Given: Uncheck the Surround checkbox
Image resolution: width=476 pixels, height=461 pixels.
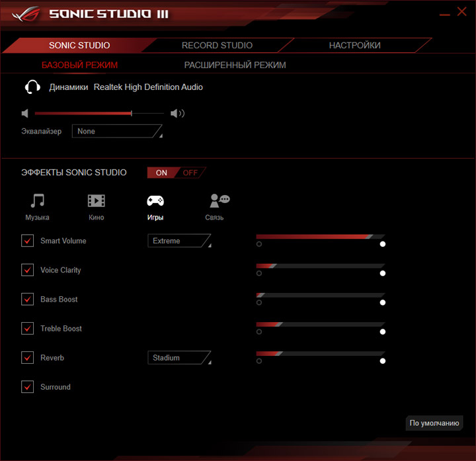Looking at the screenshot, I should pos(27,387).
